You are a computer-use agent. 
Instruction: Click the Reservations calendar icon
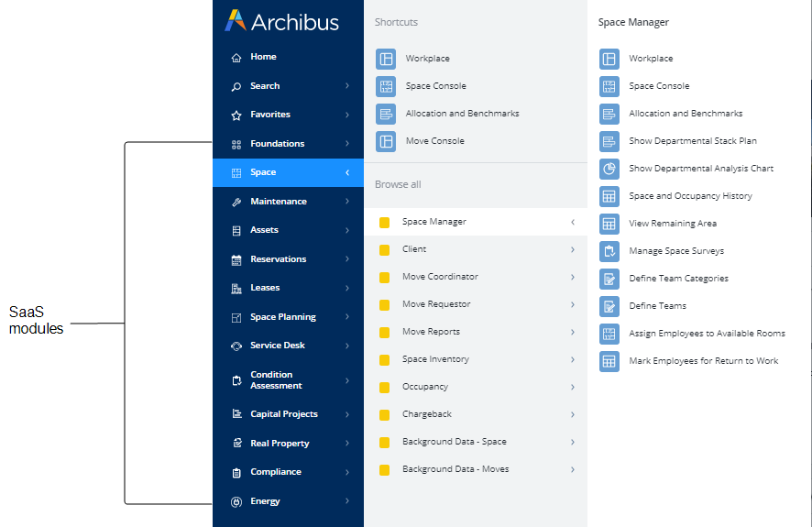[x=236, y=259]
